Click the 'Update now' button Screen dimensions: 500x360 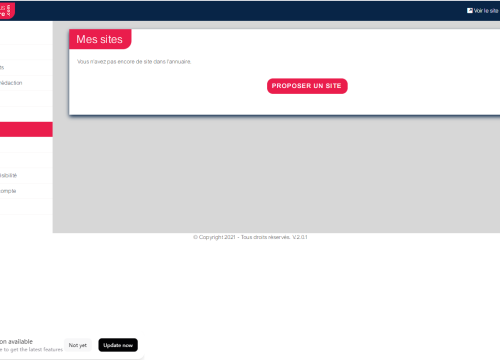click(118, 345)
